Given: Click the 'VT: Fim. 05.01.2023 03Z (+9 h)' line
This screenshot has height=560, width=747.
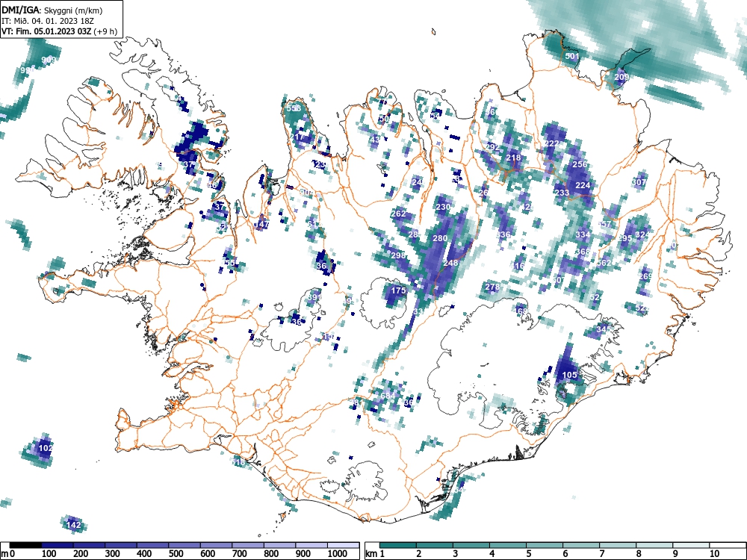Looking at the screenshot, I should point(59,31).
